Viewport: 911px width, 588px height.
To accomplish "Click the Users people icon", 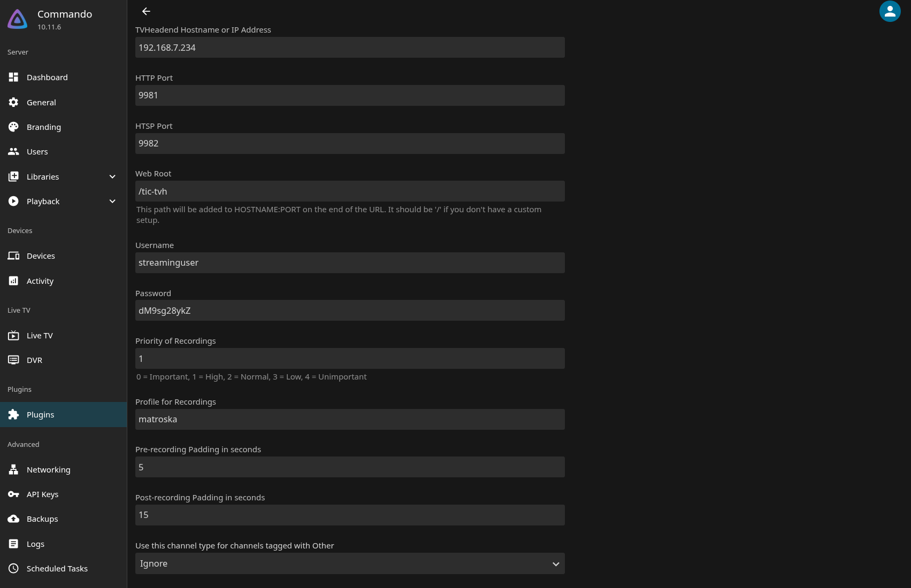I will (13, 151).
